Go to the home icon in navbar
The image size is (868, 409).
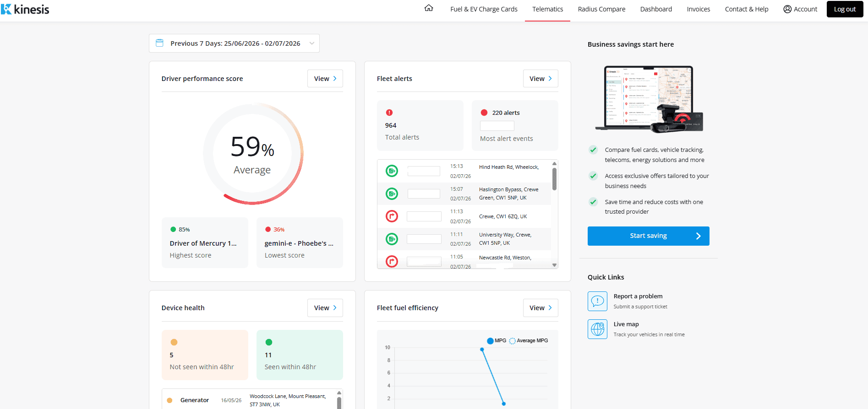click(x=429, y=8)
